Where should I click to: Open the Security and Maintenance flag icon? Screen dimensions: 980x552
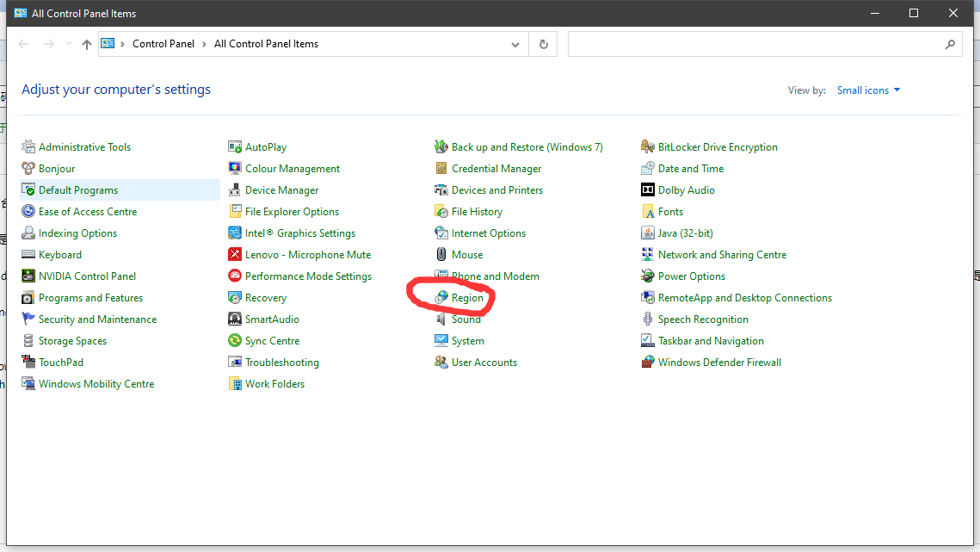28,319
